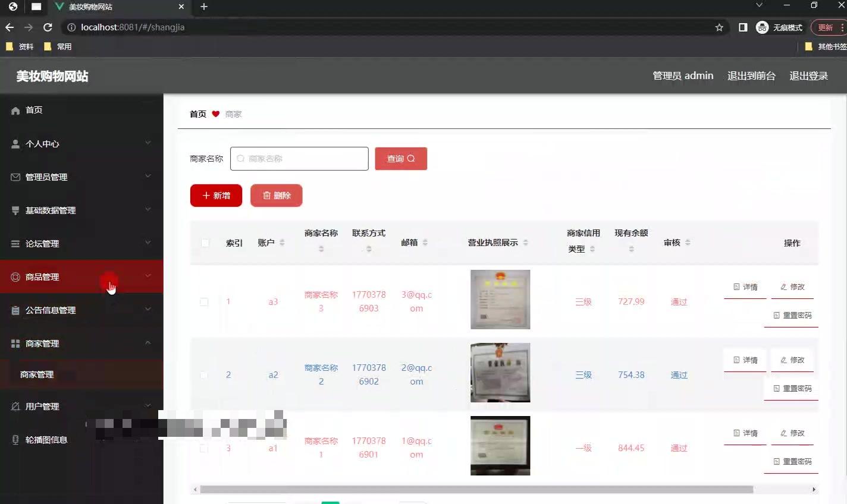
Task: Focus the 商家名称 search input
Action: pos(299,159)
